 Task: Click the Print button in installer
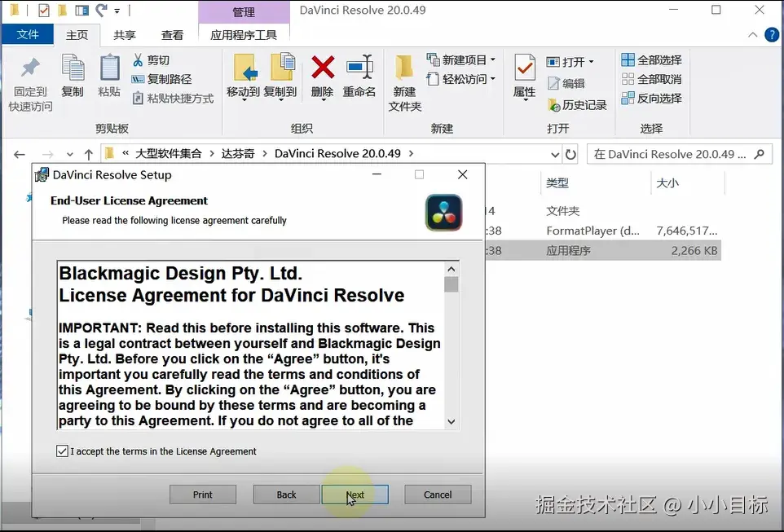click(x=202, y=495)
